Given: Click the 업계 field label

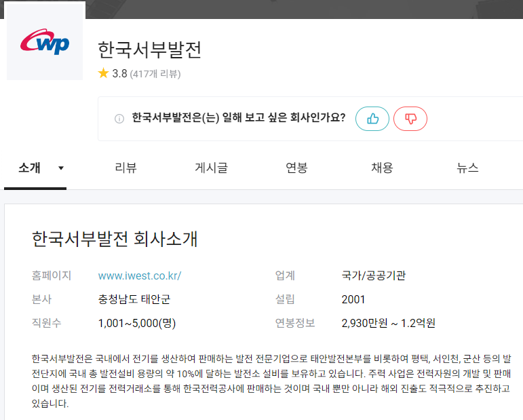Looking at the screenshot, I should coord(285,275).
